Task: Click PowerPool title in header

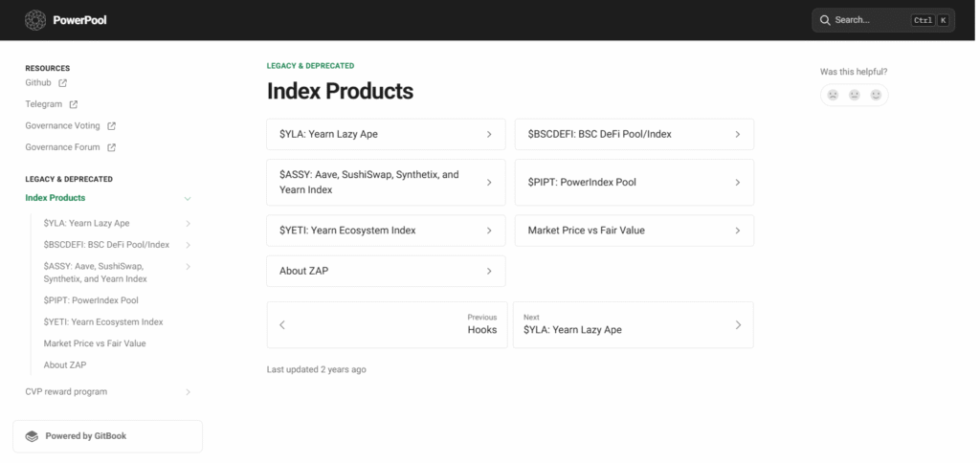Action: pos(79,20)
